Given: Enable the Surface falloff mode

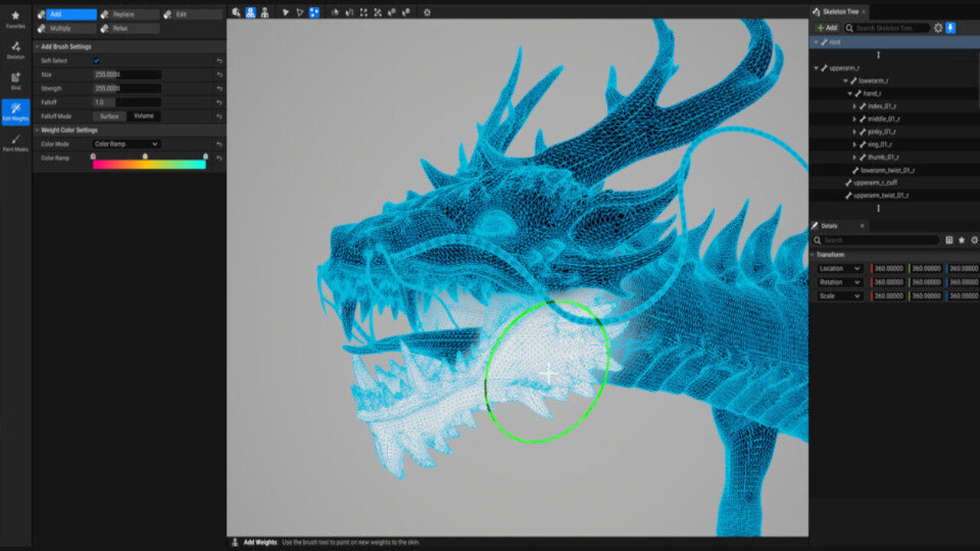Looking at the screenshot, I should (108, 116).
